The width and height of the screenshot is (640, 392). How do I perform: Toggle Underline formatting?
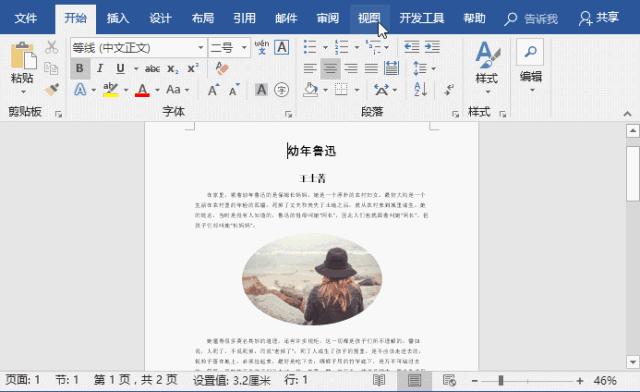pos(120,69)
